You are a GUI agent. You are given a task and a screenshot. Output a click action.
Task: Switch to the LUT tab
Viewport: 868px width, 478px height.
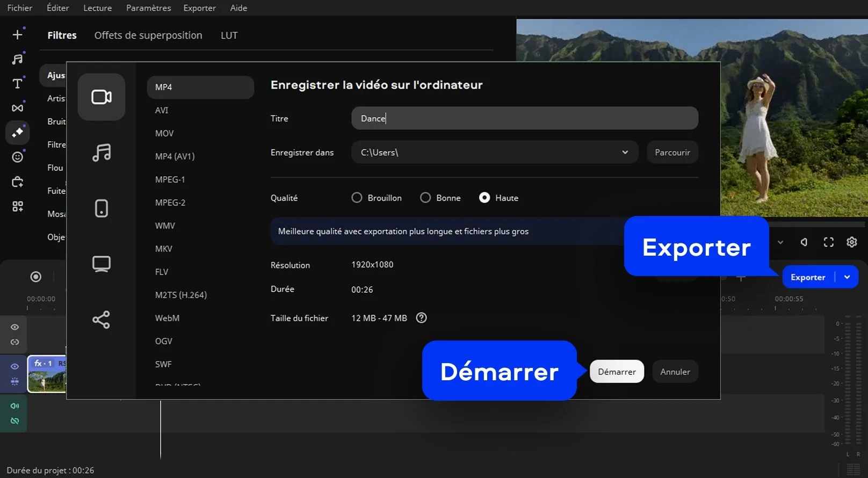click(229, 35)
